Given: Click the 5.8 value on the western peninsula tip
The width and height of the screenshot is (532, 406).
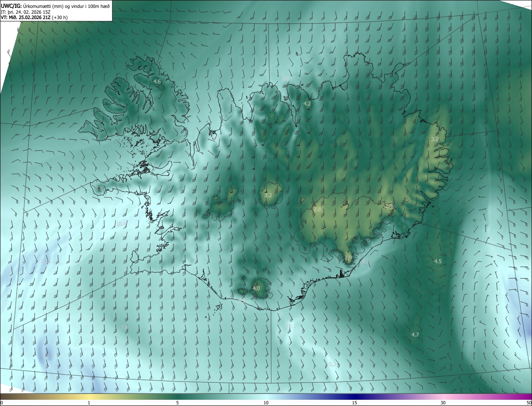Looking at the screenshot, I should [99, 189].
